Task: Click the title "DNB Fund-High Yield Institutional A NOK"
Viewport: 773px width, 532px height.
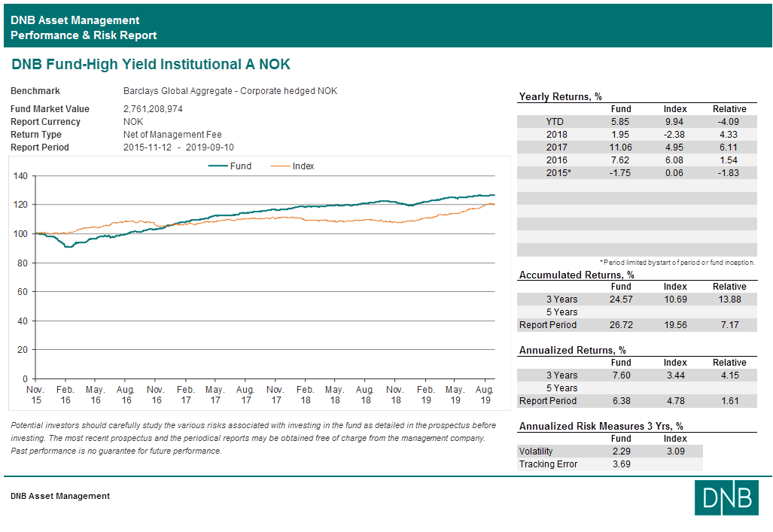Action: [151, 64]
